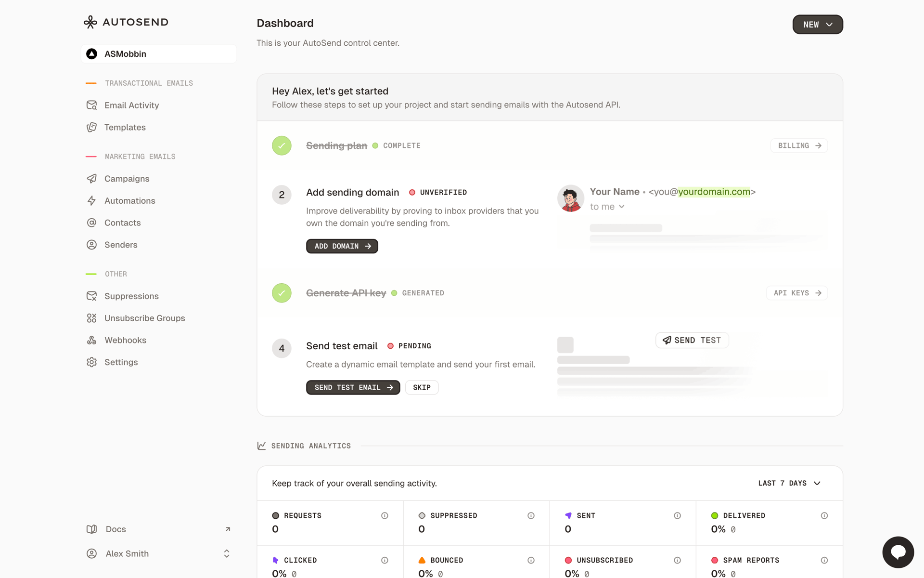Image resolution: width=924 pixels, height=578 pixels.
Task: Open the LAST 7 DAYS range dropdown
Action: point(789,483)
